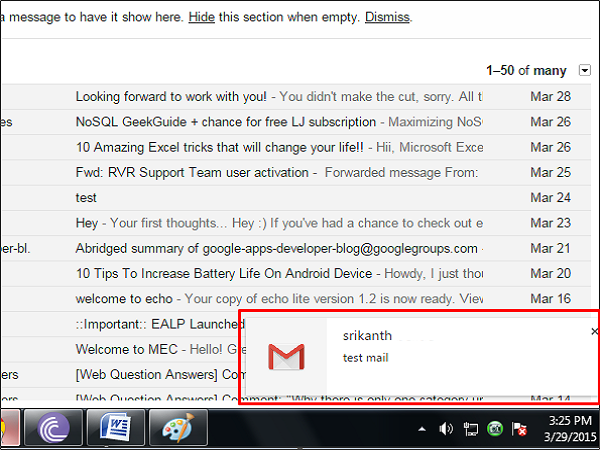Select the Mar 16 date cell
This screenshot has height=450, width=600.
(x=550, y=299)
